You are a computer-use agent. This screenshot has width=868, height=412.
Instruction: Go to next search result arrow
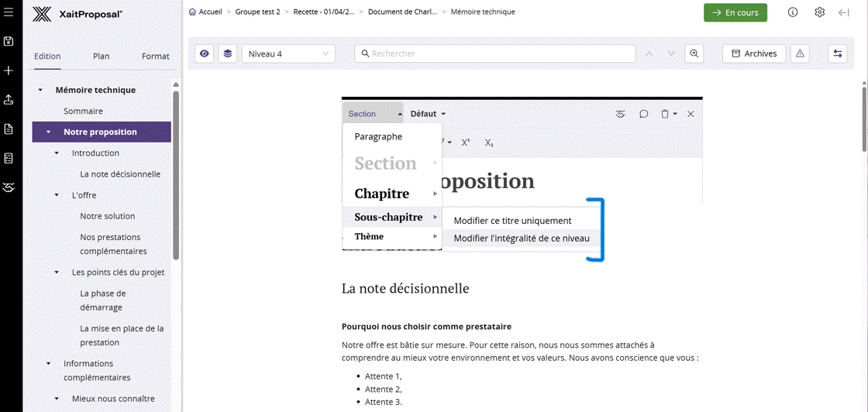pos(671,53)
